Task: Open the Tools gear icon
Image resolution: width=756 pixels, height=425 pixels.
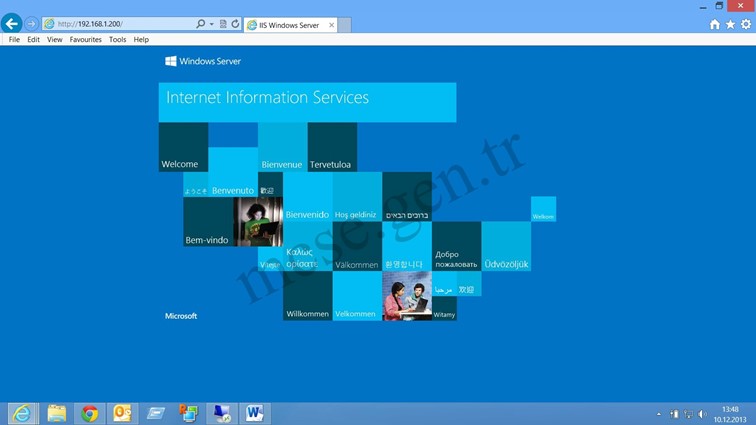Action: pos(746,24)
